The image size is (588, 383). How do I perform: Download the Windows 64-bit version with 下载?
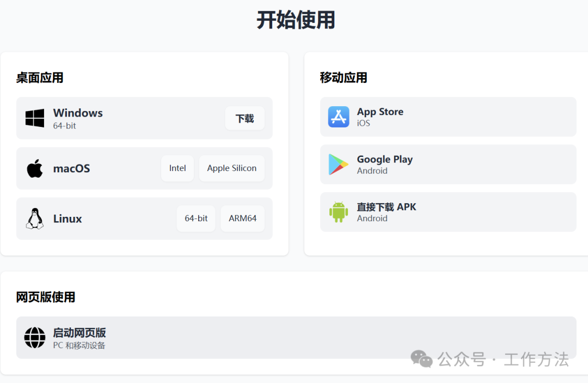pos(245,119)
